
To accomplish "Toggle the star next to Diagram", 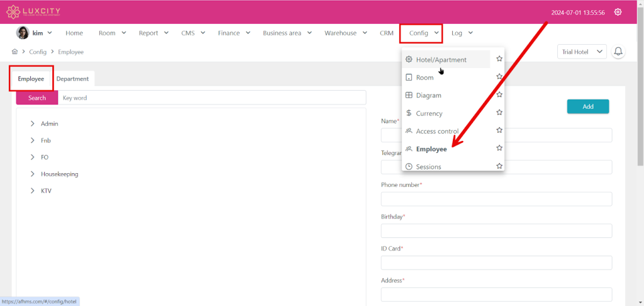I will [499, 95].
